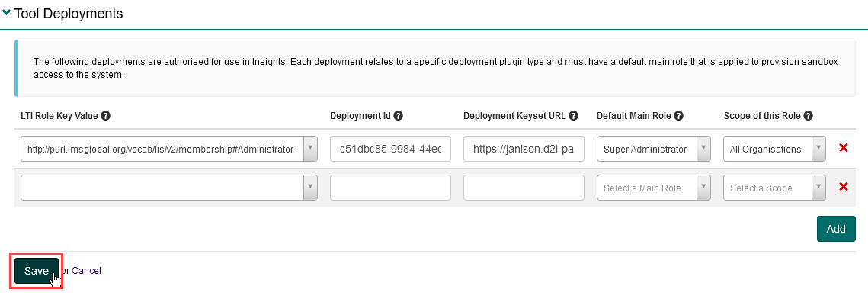The height and width of the screenshot is (296, 868).
Task: Open the Select a Main Role dropdown
Action: (654, 188)
